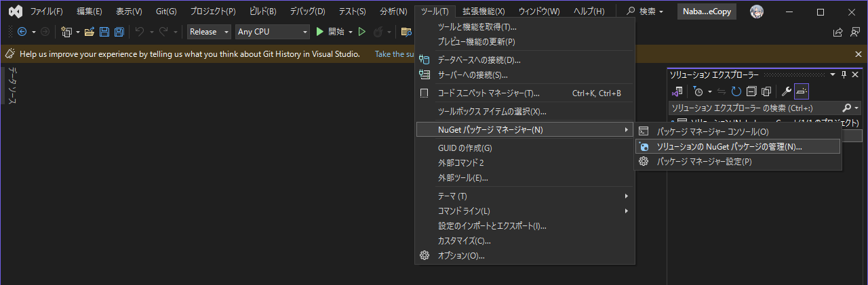Open properties wrench icon in Solution Explorer
Image resolution: width=868 pixels, height=285 pixels.
787,91
